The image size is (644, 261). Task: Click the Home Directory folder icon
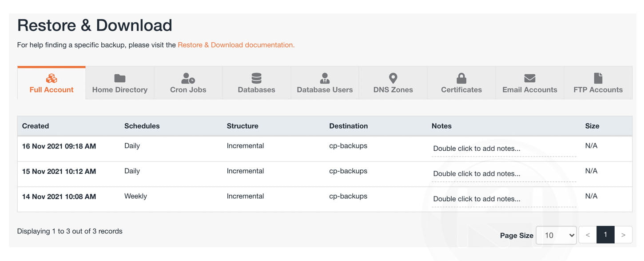(x=120, y=79)
